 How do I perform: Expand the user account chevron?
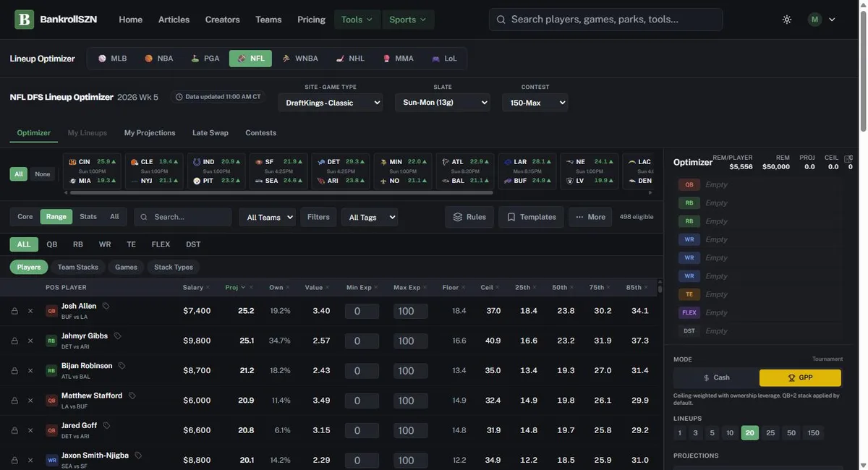click(x=832, y=20)
